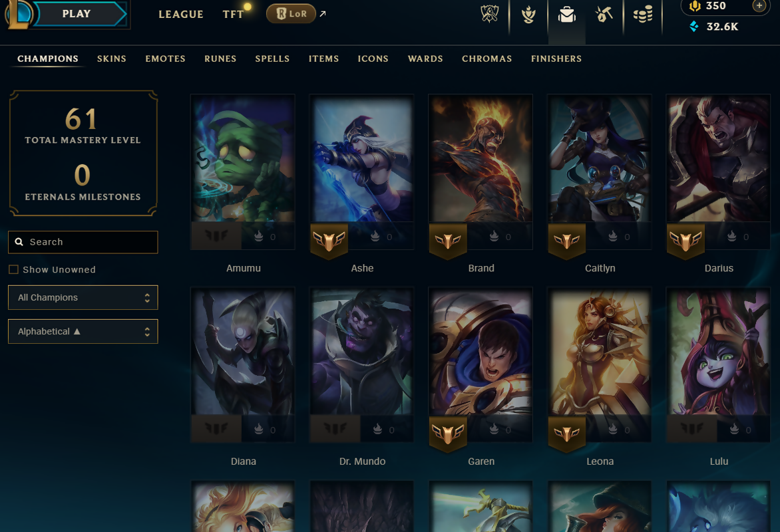Click the PLAY button
Image resolution: width=780 pixels, height=532 pixels.
pyautogui.click(x=77, y=14)
